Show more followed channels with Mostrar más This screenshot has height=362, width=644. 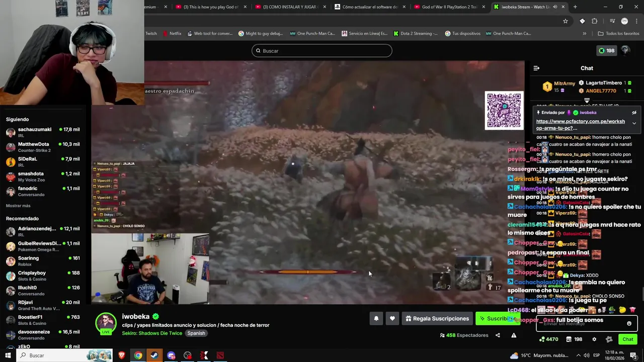click(x=18, y=206)
